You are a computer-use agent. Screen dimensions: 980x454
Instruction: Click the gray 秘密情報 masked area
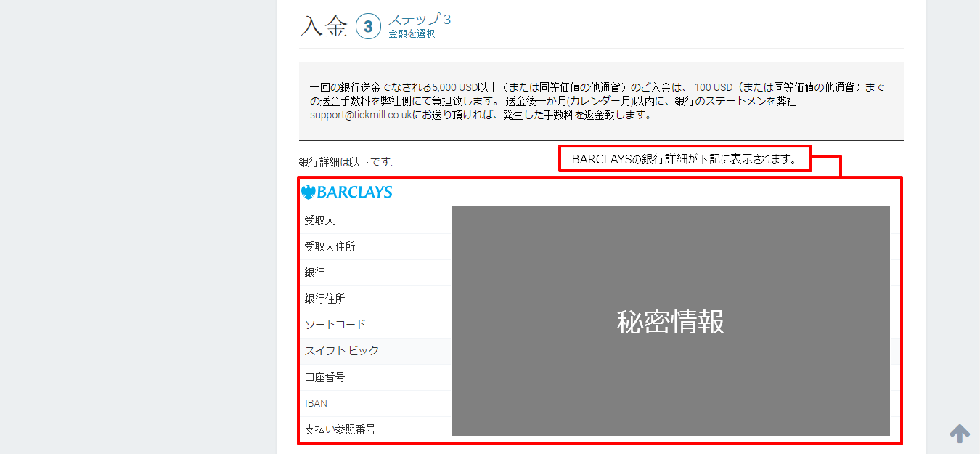[x=670, y=320]
